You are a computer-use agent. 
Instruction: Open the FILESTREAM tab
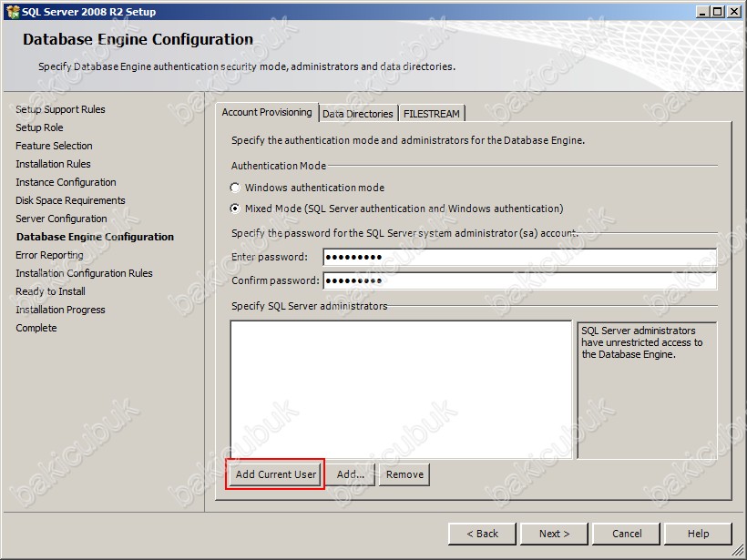click(432, 114)
